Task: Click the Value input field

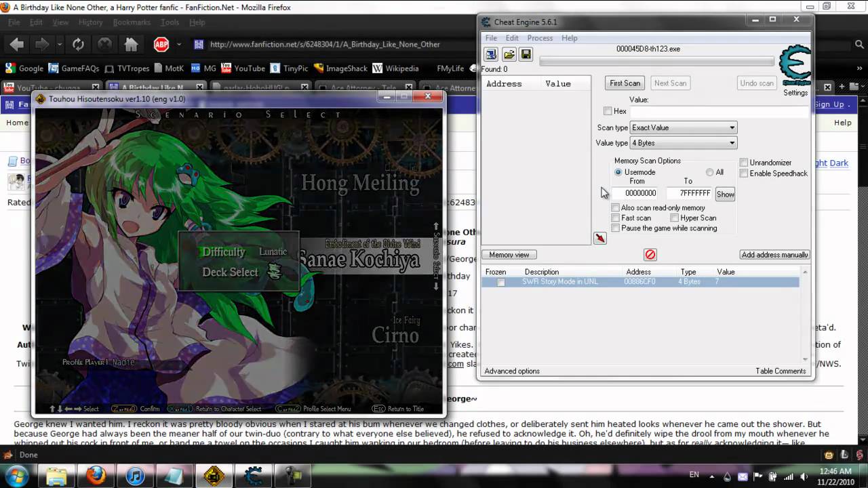Action: (719, 112)
